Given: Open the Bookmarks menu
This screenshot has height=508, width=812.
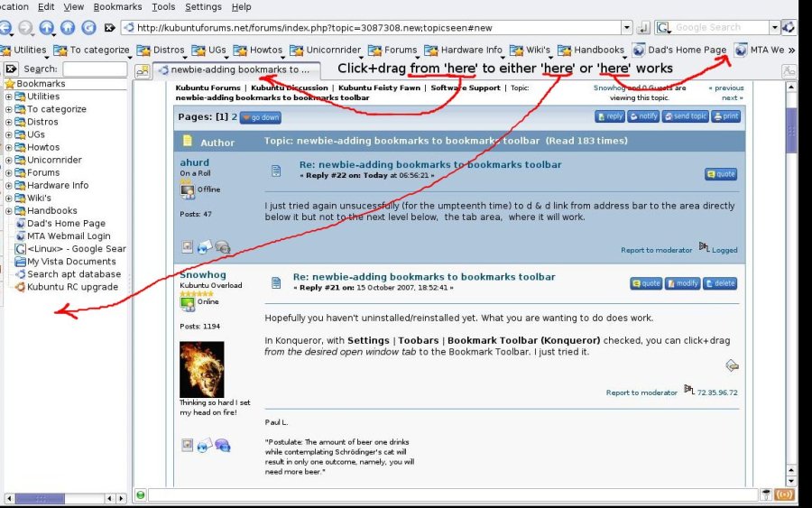Looking at the screenshot, I should pyautogui.click(x=117, y=6).
